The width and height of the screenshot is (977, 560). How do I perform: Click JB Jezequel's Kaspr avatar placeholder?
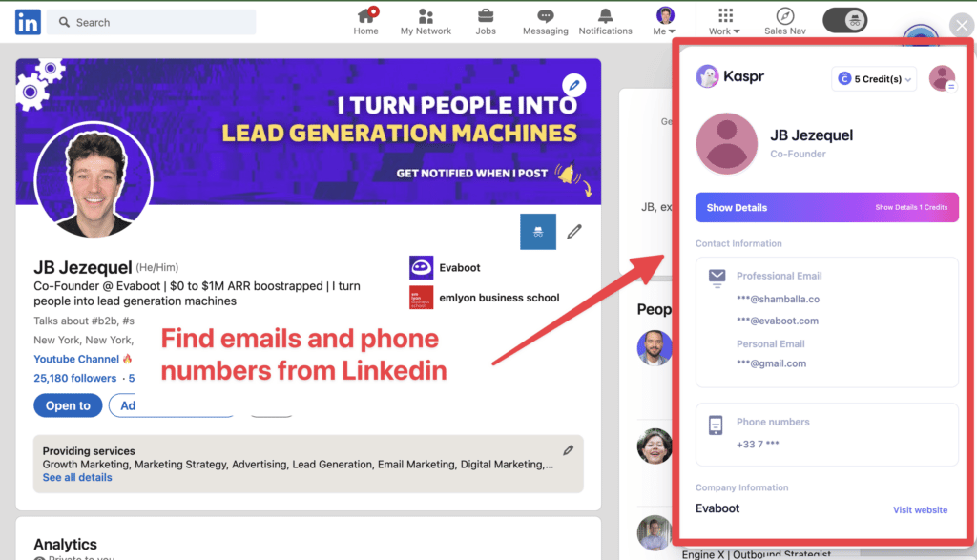(x=726, y=144)
